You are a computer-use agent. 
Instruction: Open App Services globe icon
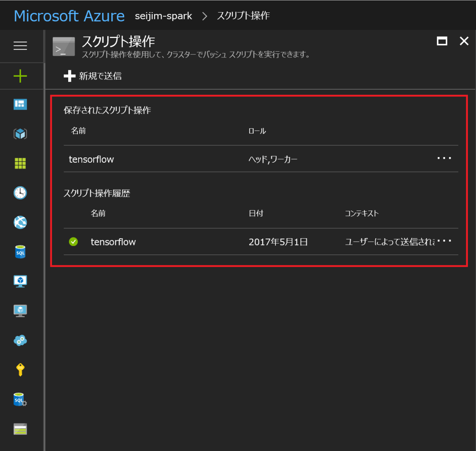point(20,222)
